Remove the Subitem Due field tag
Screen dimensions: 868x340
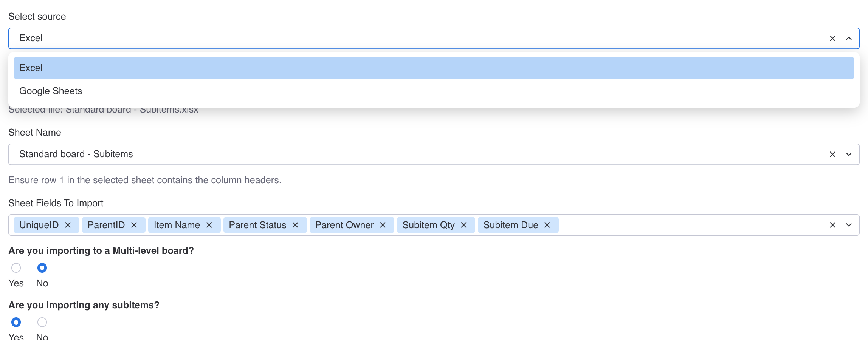pyautogui.click(x=547, y=225)
